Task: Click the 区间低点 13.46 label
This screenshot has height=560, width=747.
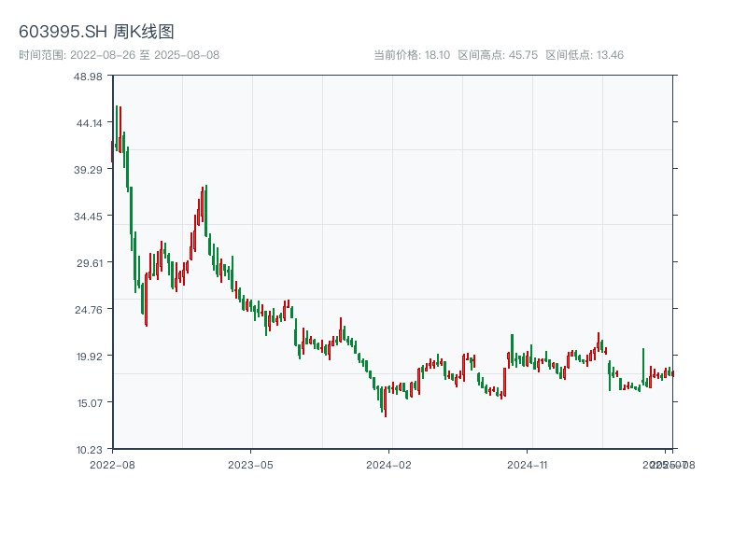Action: tap(584, 55)
